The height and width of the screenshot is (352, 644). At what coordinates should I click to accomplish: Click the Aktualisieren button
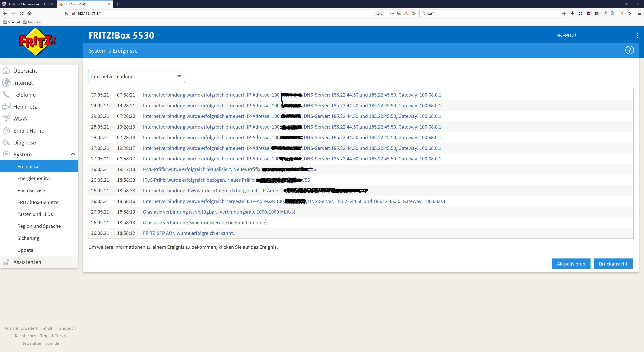click(571, 264)
